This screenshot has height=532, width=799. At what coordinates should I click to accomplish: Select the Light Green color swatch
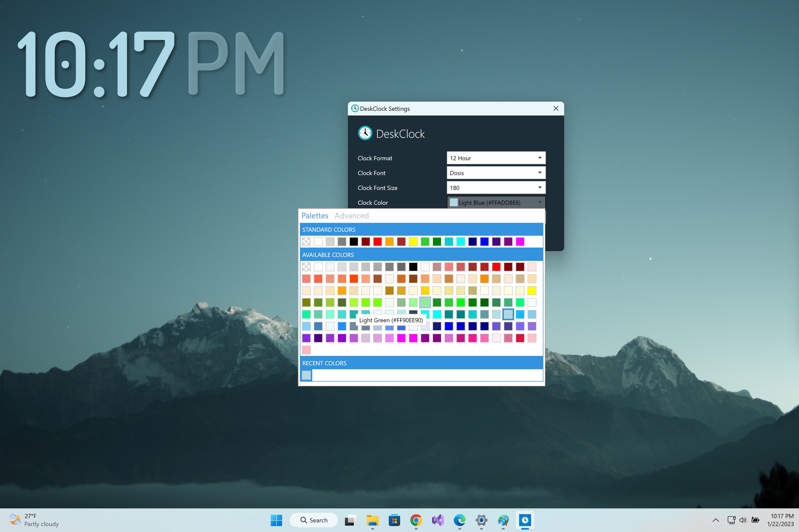(425, 302)
